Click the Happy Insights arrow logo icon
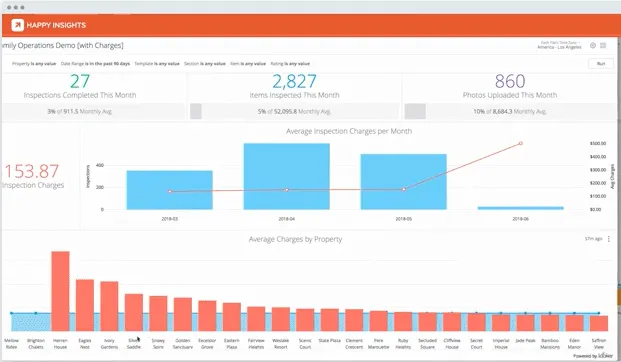Viewport: 621px width, 362px height. pyautogui.click(x=17, y=25)
